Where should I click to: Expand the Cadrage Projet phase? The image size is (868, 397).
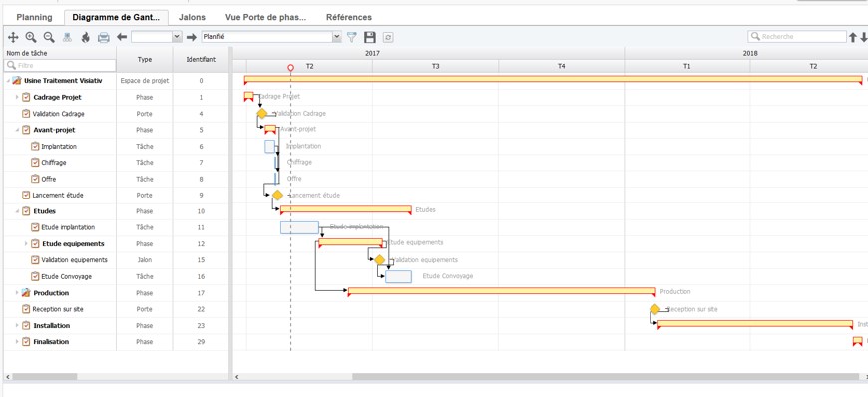pos(17,97)
